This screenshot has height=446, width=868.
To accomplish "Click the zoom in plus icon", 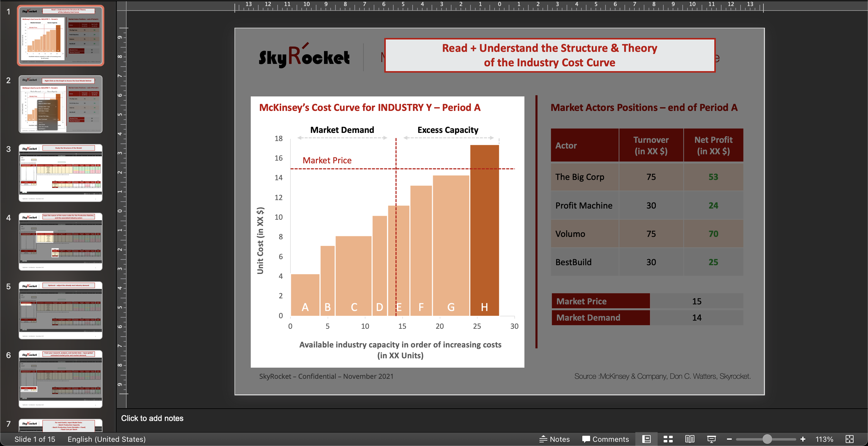I will [x=803, y=439].
